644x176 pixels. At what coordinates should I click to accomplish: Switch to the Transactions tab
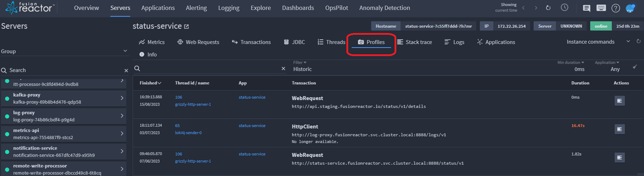[251, 42]
